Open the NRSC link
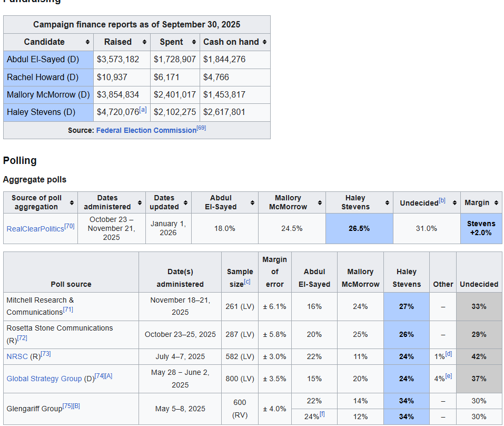Image resolution: width=504 pixels, height=426 pixels. click(x=17, y=356)
